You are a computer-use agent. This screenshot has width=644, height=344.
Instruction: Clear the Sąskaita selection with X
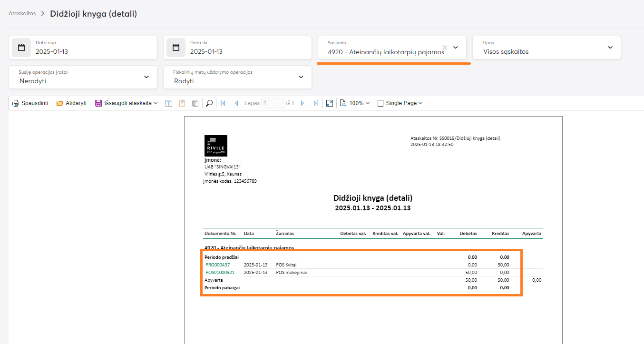coord(445,48)
